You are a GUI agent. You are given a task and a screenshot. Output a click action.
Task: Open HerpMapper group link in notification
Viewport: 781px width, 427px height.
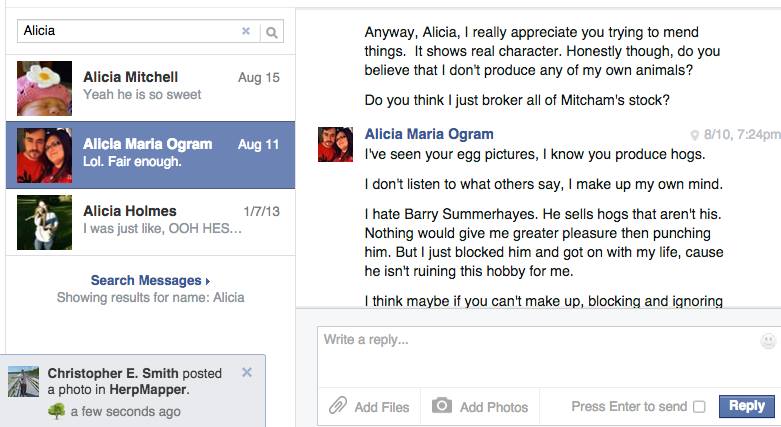pos(147,390)
